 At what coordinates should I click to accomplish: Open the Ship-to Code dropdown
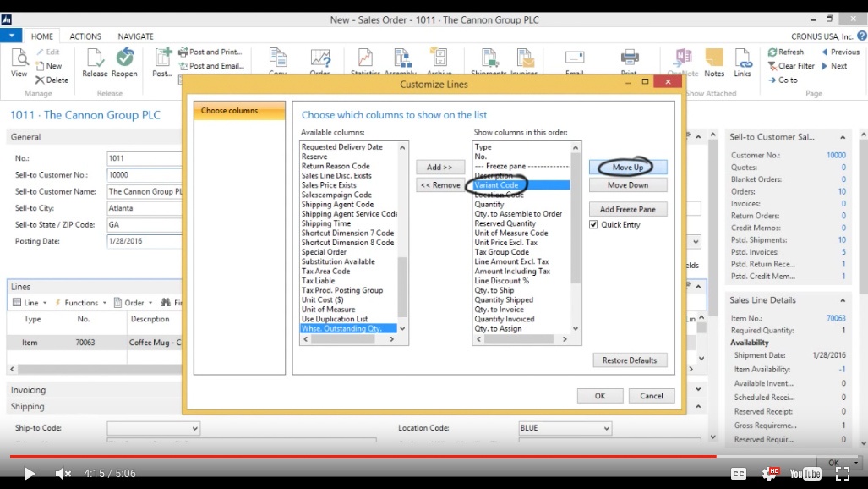194,428
